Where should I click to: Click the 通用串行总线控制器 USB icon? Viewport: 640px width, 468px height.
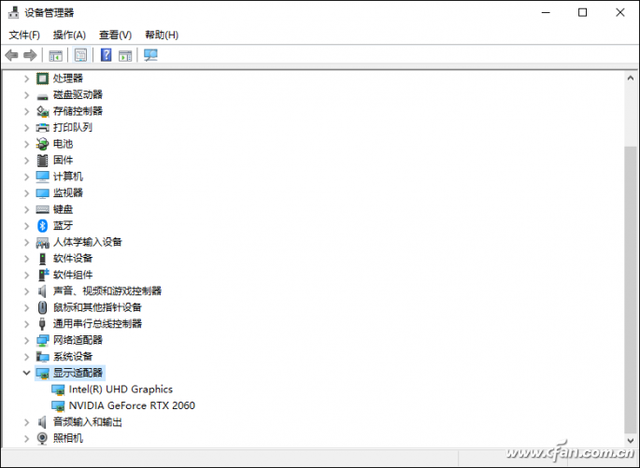coord(42,324)
